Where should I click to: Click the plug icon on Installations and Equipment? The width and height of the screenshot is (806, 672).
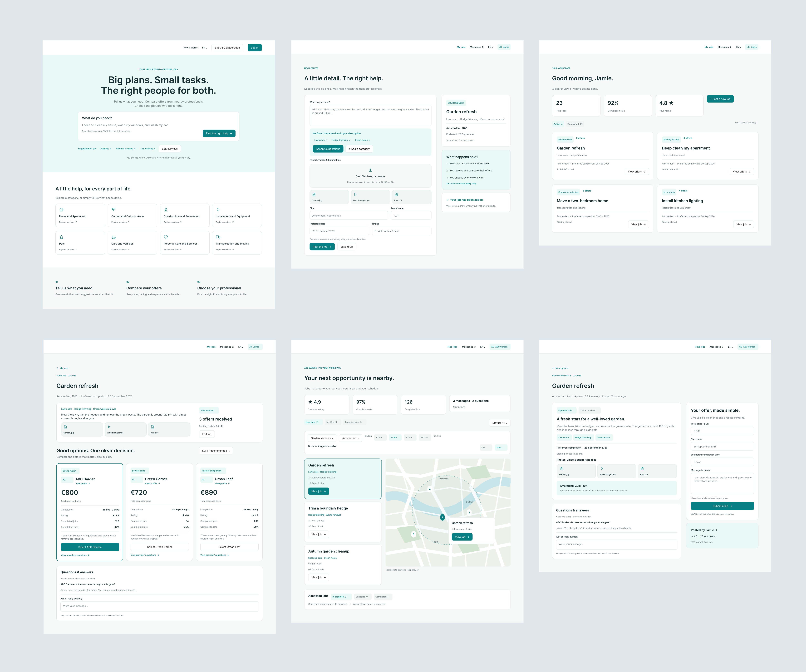click(218, 209)
